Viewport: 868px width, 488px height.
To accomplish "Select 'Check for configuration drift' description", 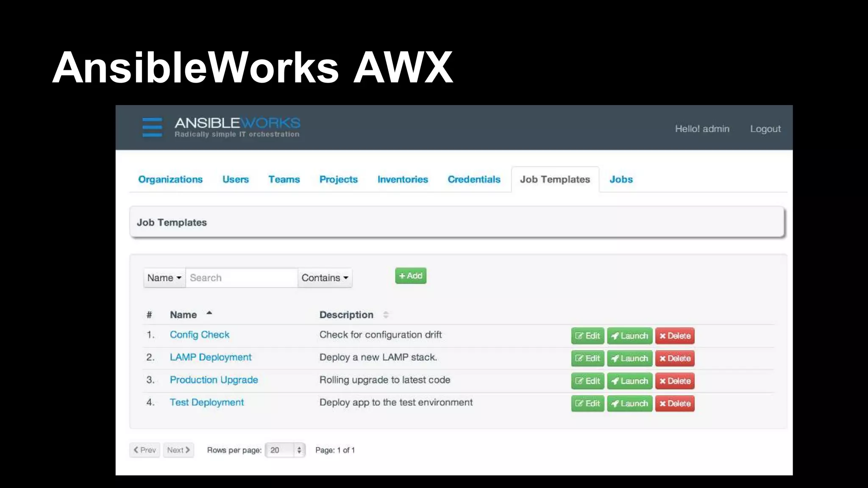I will (x=381, y=335).
